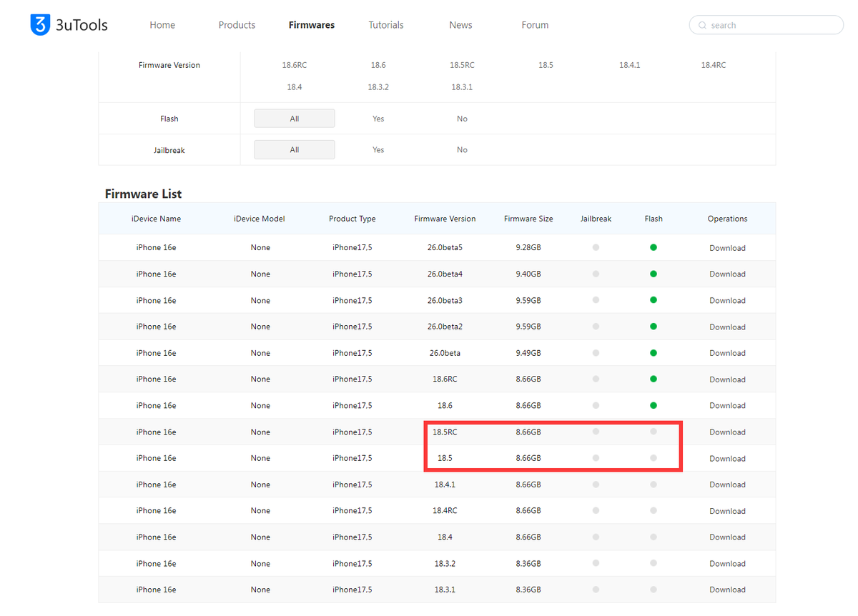
Task: Download the 18.4.1 firmware
Action: [x=727, y=485]
